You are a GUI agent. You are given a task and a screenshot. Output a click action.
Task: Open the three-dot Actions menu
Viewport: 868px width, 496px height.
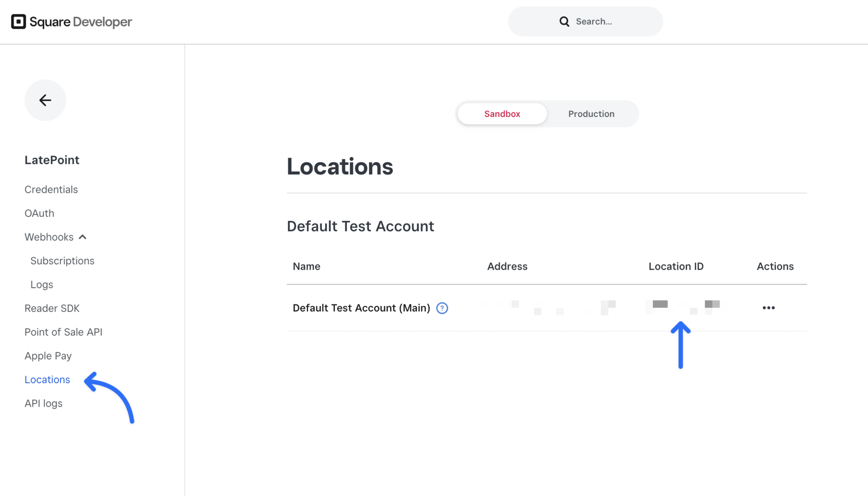pyautogui.click(x=768, y=308)
